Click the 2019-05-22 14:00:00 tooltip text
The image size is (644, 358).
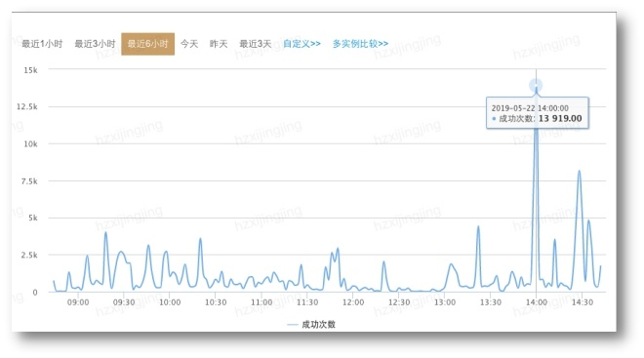(530, 108)
